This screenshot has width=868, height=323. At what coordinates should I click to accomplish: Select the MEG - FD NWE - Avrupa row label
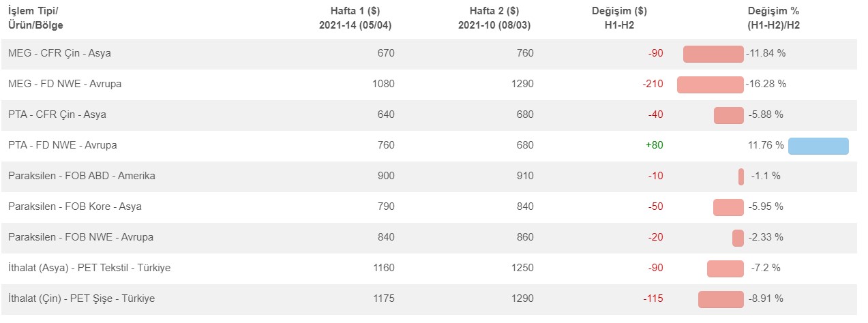(x=65, y=84)
